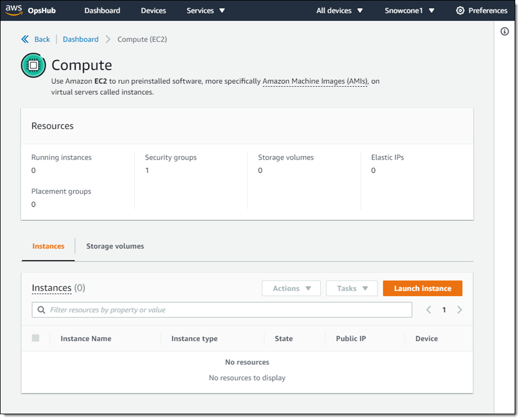Go to previous page arrow

tap(428, 310)
